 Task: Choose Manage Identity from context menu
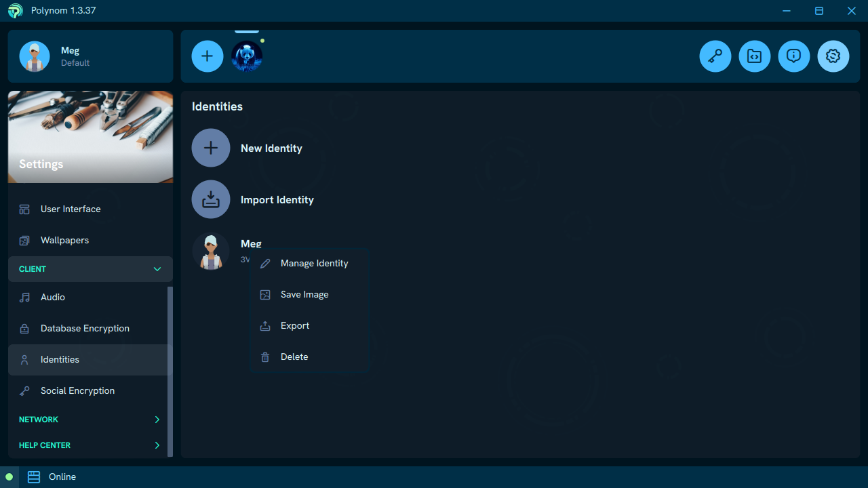pos(314,263)
